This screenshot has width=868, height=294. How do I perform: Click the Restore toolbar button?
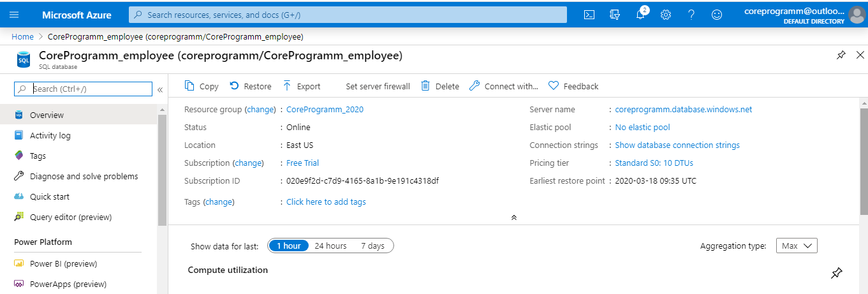point(251,86)
